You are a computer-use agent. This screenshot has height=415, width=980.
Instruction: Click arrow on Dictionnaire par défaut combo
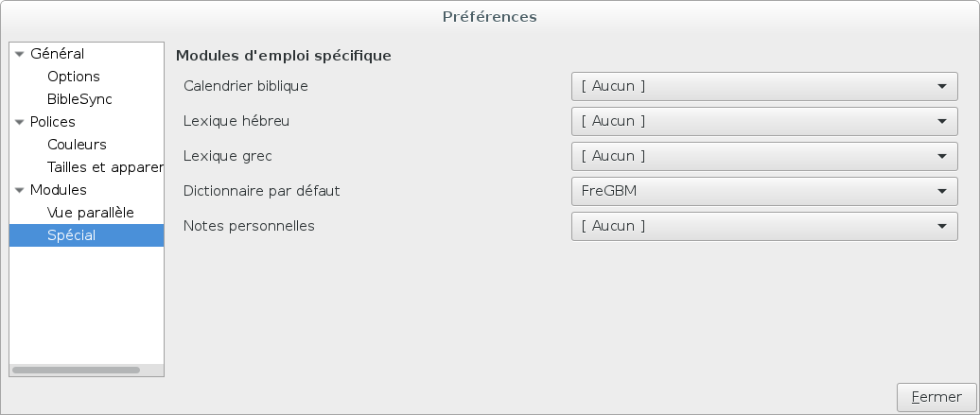(x=942, y=192)
